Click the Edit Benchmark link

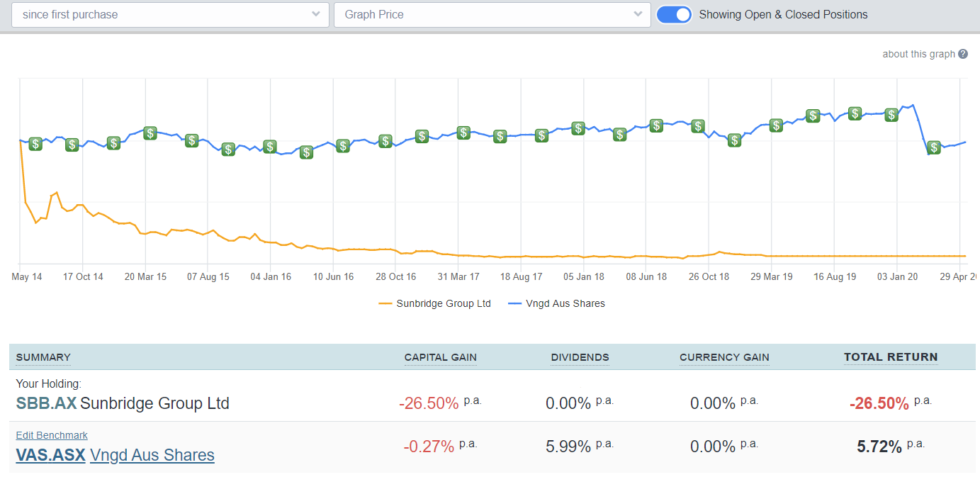coord(52,435)
